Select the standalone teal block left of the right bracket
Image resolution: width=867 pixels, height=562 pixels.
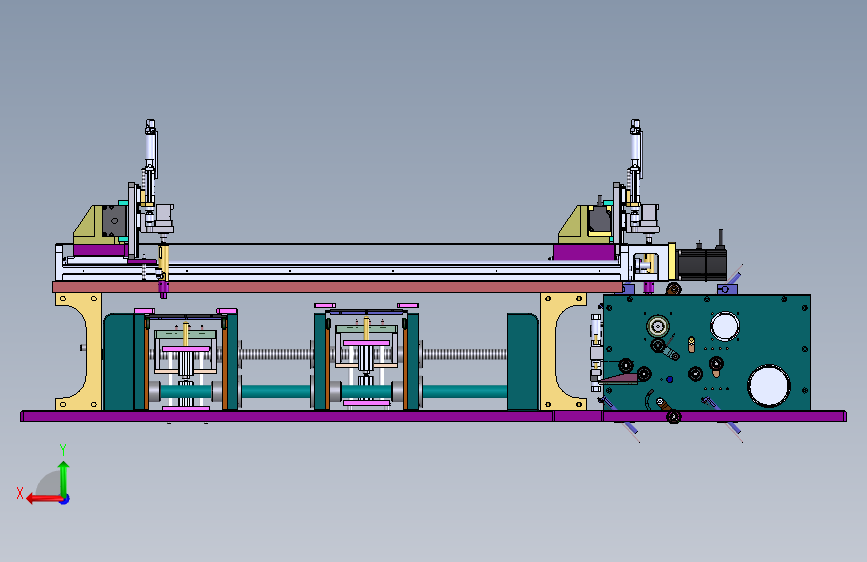click(523, 362)
